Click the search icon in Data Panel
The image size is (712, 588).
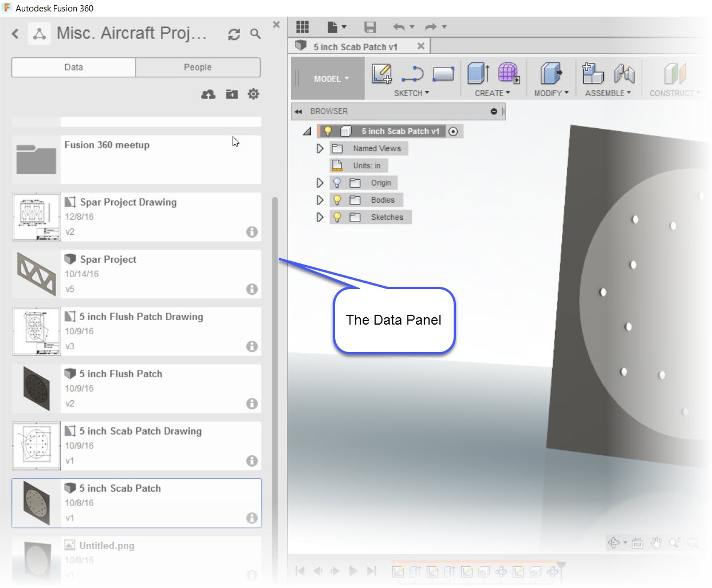point(255,34)
